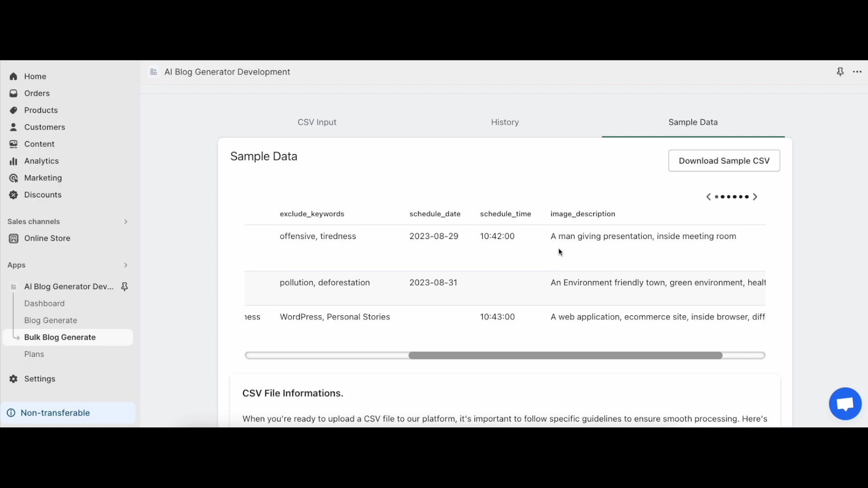Go to previous table columns page arrow
The image size is (868, 488).
[708, 197]
